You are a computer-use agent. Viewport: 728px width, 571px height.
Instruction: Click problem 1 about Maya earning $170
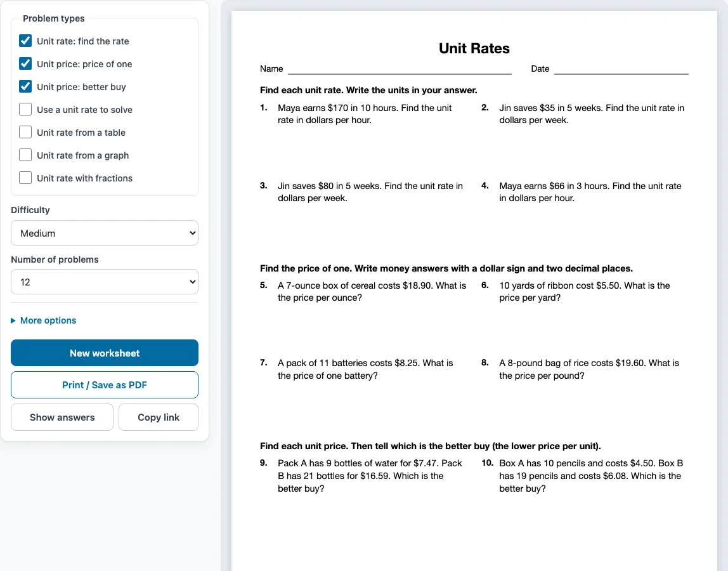[365, 114]
